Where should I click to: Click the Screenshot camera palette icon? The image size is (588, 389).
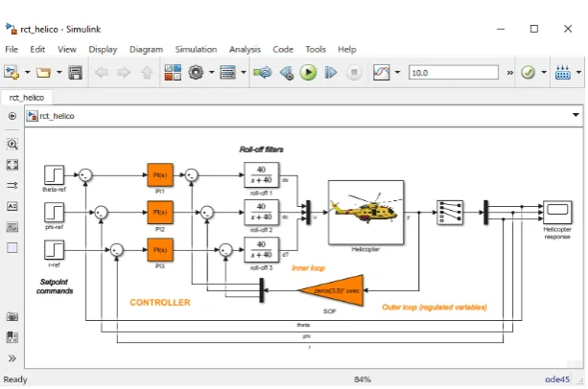coord(12,317)
